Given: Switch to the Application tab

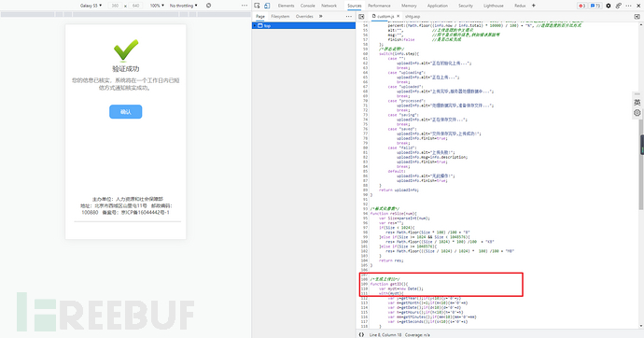Looking at the screenshot, I should pyautogui.click(x=438, y=6).
